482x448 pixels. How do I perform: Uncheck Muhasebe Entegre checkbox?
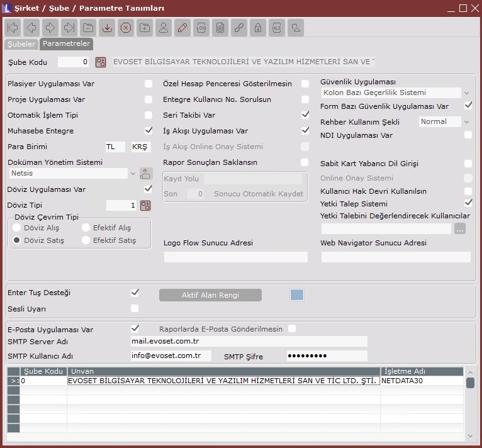[149, 130]
